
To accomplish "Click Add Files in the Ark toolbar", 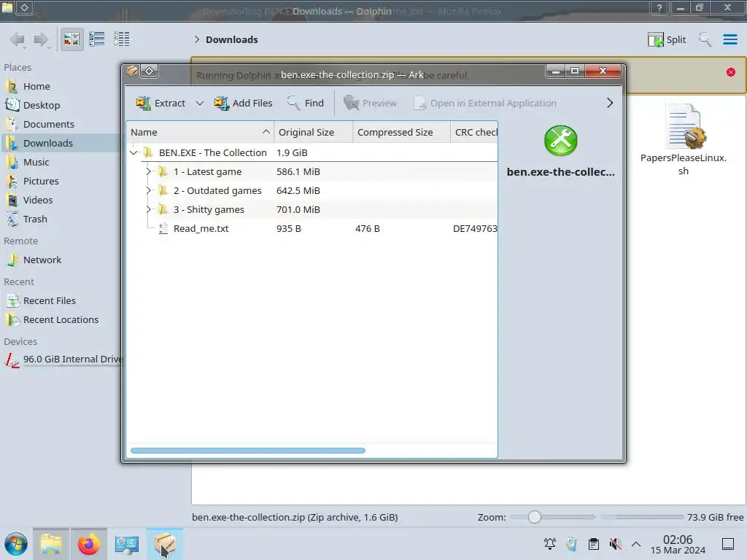I will (x=243, y=104).
